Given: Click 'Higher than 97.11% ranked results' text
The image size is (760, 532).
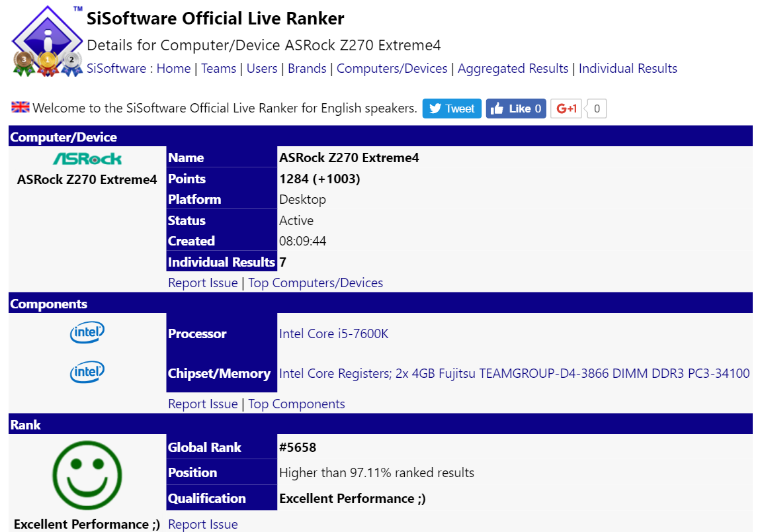Looking at the screenshot, I should click(x=376, y=473).
